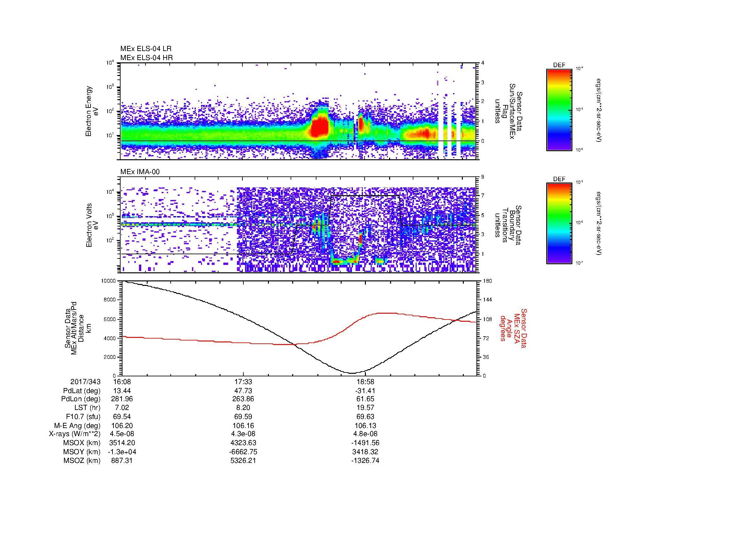756x534 pixels.
Task: Click the 'MEx Alt/Mars/Pd Distance km' axis label
Action: pyautogui.click(x=78, y=328)
